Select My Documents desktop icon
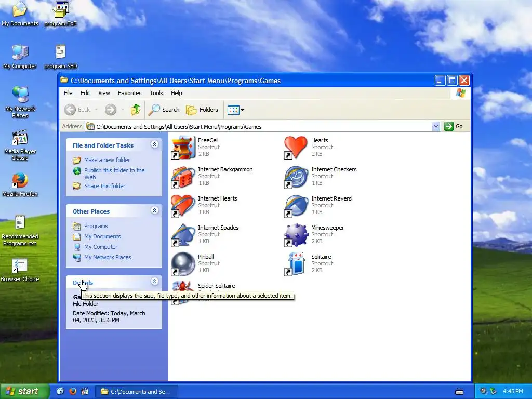 click(20, 14)
